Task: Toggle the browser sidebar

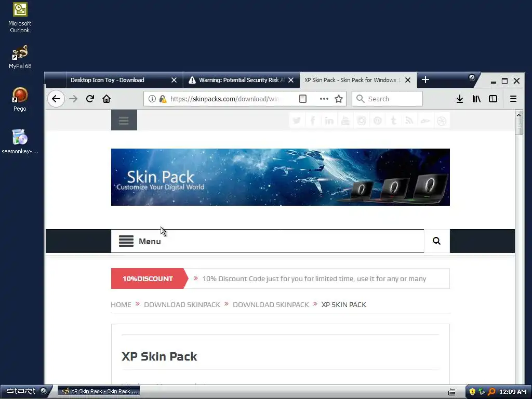Action: tap(493, 99)
